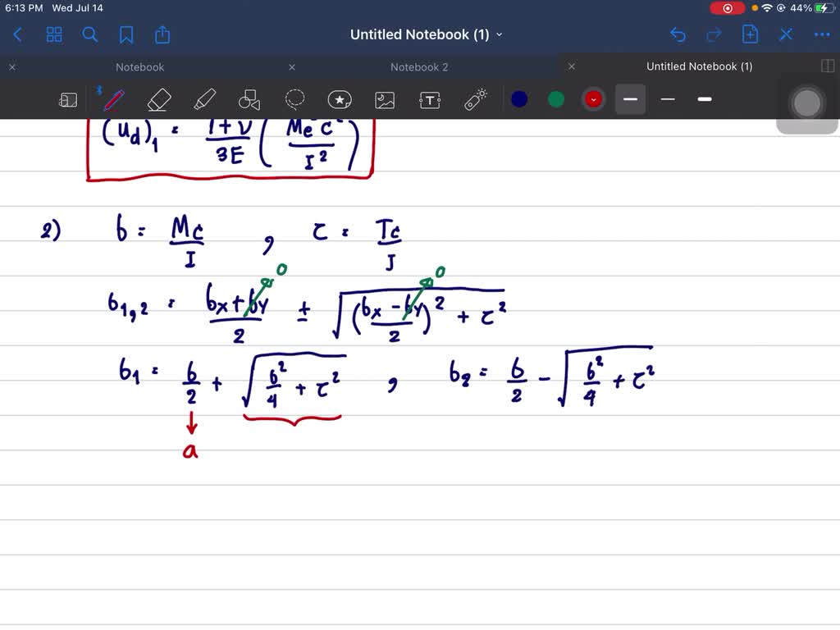Toggle split-screen view on tab bar

click(829, 66)
